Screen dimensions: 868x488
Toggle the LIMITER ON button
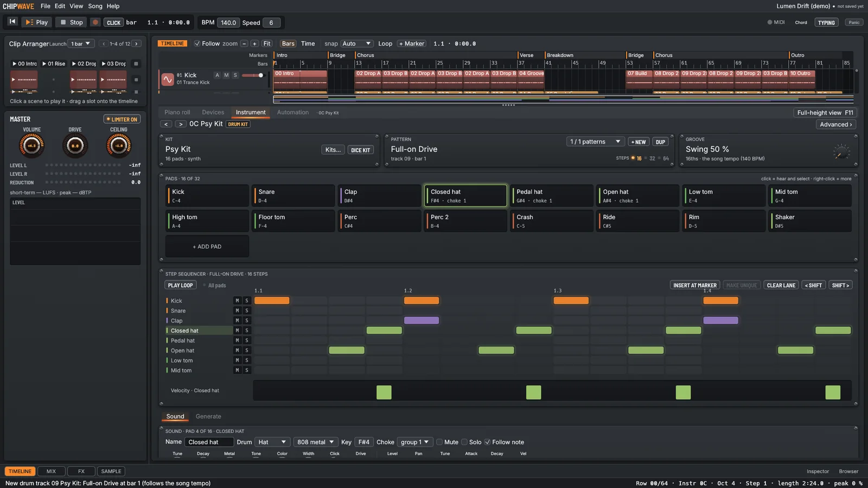[122, 119]
